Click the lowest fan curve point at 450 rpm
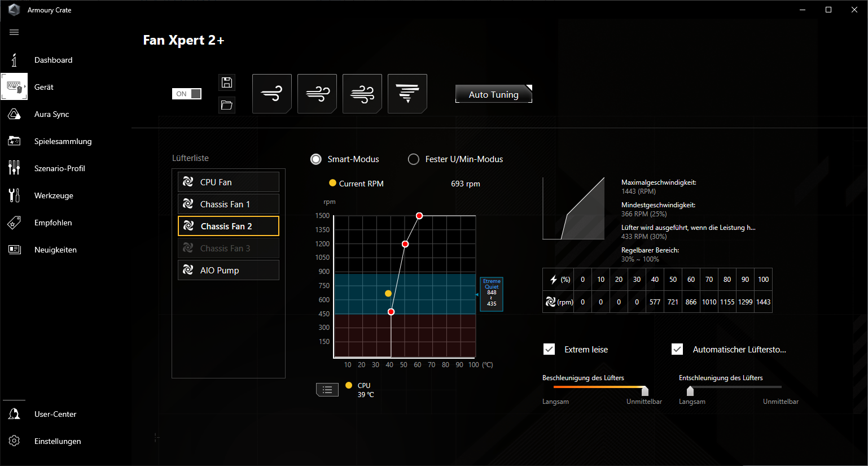868x466 pixels. pos(391,312)
